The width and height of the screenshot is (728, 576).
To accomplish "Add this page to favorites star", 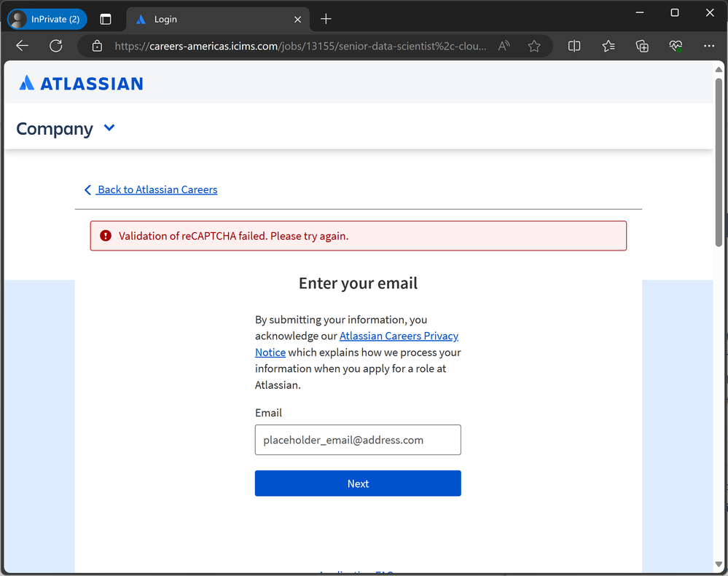I will point(534,46).
